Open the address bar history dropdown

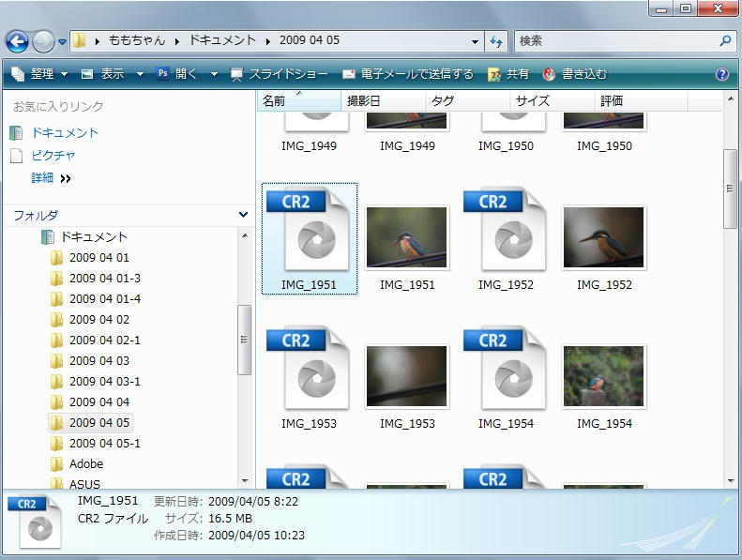pos(475,41)
